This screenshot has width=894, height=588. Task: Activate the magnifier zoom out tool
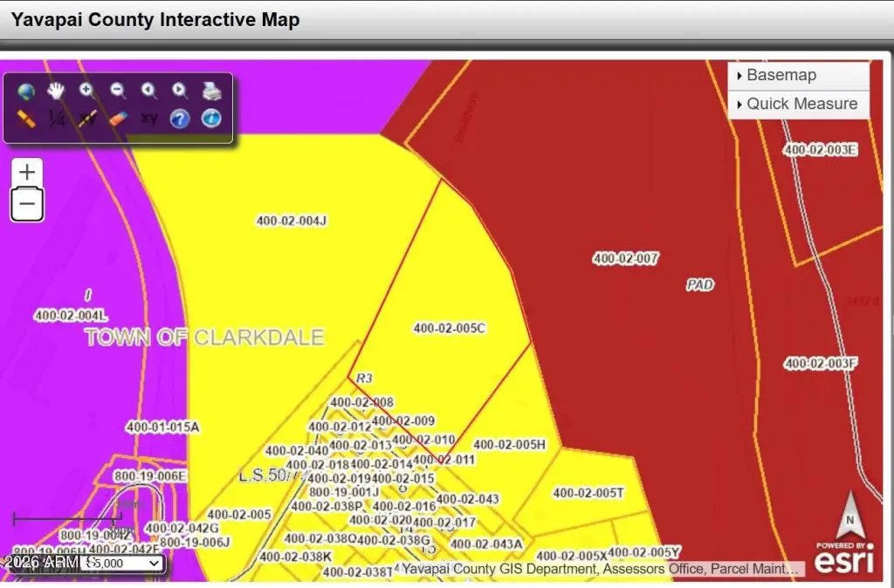pos(118,90)
